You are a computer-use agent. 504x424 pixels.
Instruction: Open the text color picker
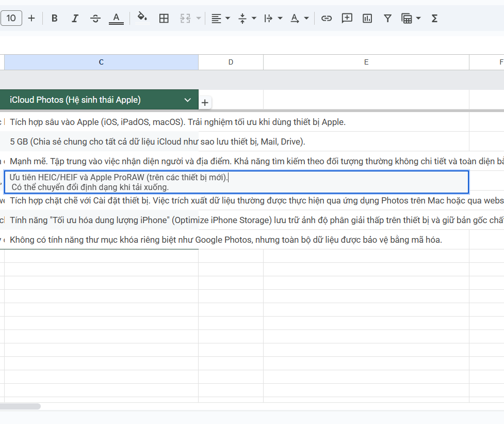pos(116,19)
